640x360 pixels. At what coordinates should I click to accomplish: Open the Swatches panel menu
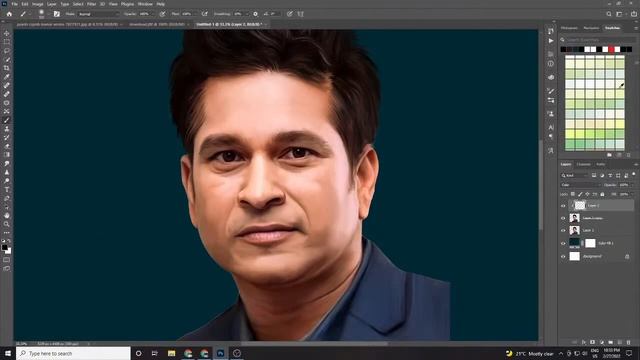coord(636,28)
